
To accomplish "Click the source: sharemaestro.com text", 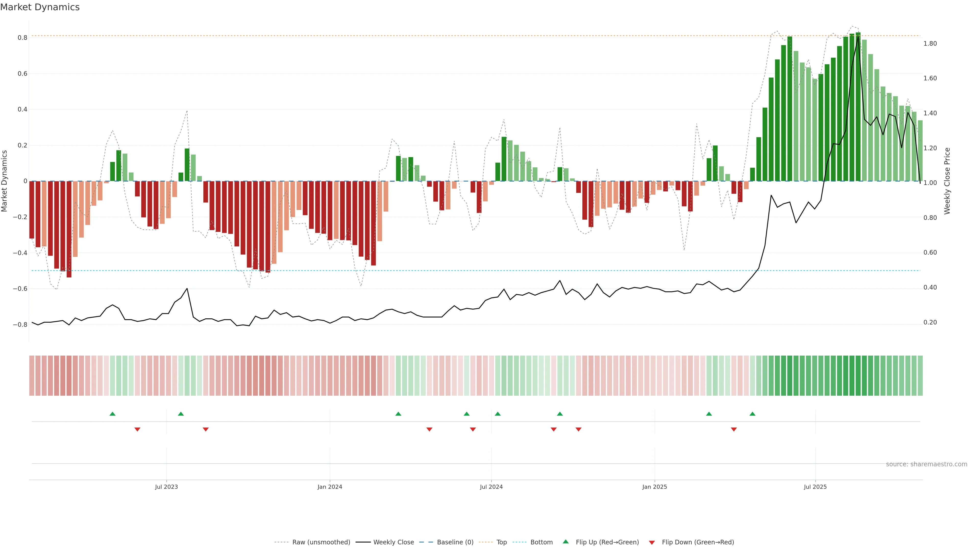I will (926, 464).
